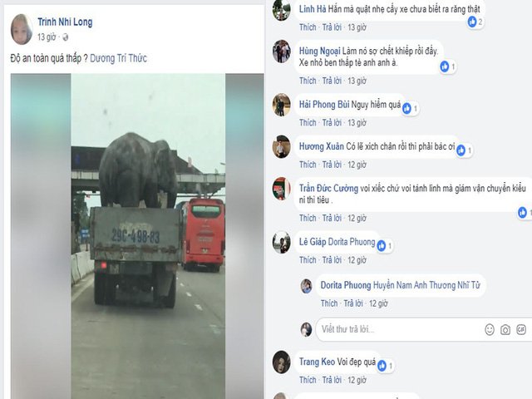Reply to Trần Đức Cường's comment via Trả lời
The width and height of the screenshot is (532, 399).
click(332, 218)
